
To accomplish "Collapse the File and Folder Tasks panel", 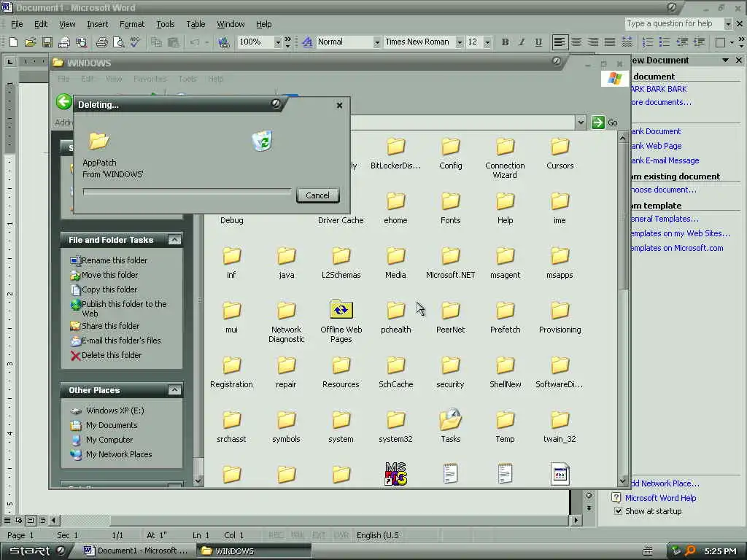I will 174,240.
